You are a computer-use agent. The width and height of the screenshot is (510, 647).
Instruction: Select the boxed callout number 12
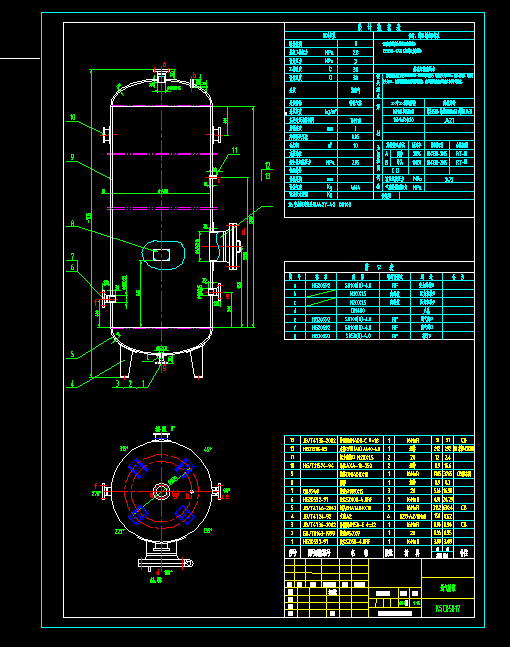pyautogui.click(x=268, y=165)
